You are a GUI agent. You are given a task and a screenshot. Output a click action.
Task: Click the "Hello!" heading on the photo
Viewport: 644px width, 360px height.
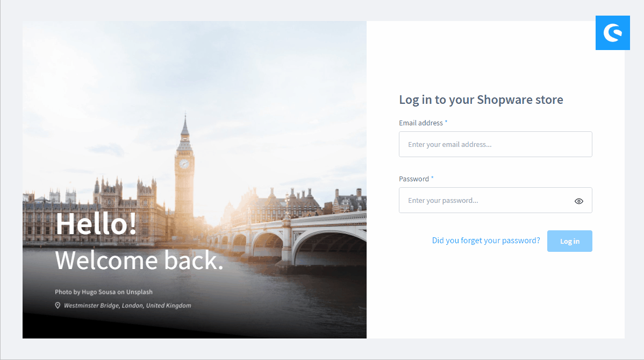pyautogui.click(x=96, y=224)
